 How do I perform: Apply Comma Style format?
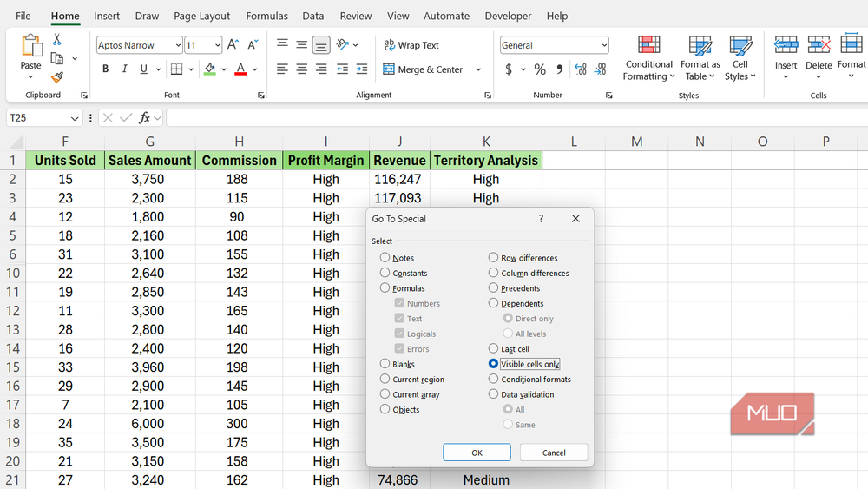click(x=560, y=69)
